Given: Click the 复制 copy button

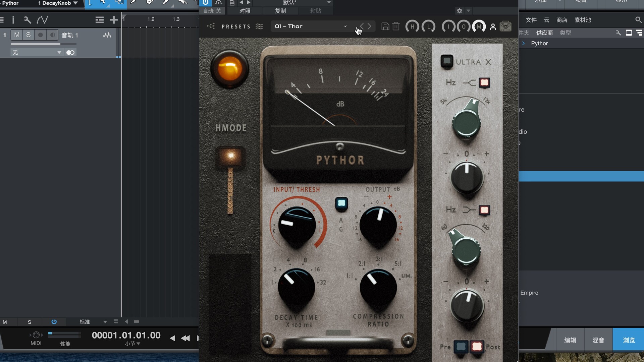Looking at the screenshot, I should tap(280, 11).
